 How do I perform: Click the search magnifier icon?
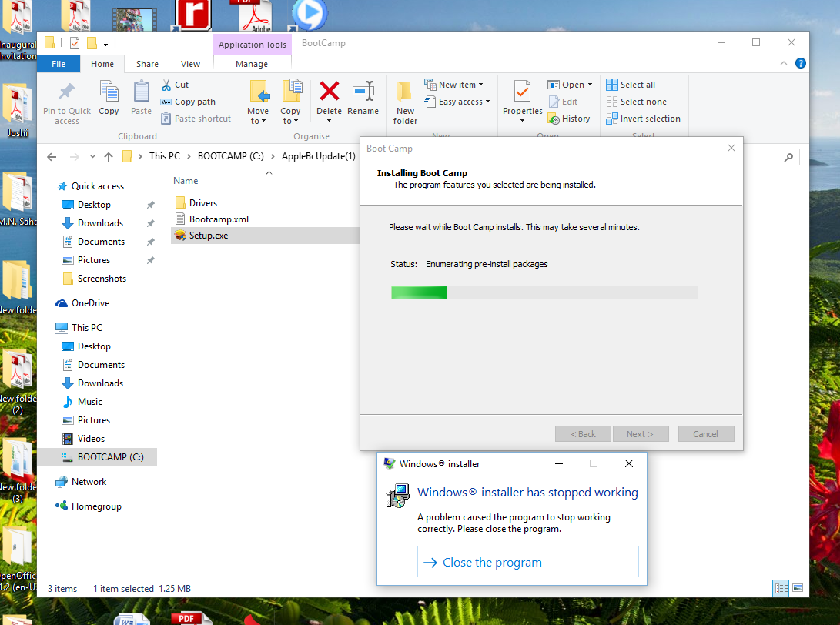click(788, 158)
